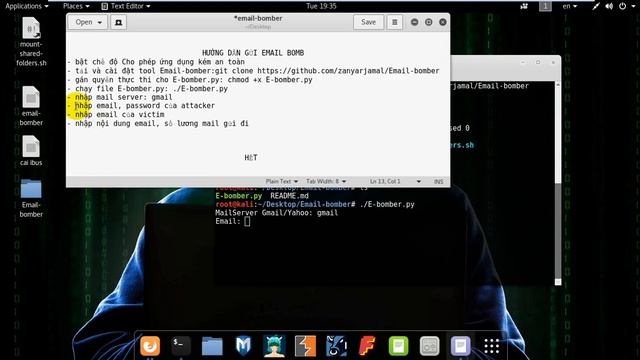The width and height of the screenshot is (640, 360).
Task: Click the MailServer Gmail/Yahoo: gmail line in terminal
Action: 276,213
